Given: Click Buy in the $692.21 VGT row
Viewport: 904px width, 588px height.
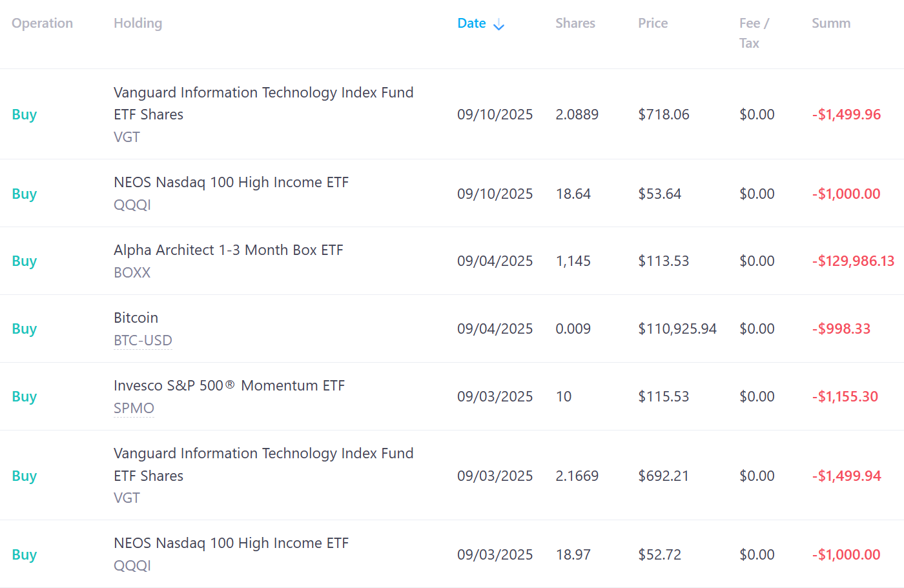Looking at the screenshot, I should (24, 476).
